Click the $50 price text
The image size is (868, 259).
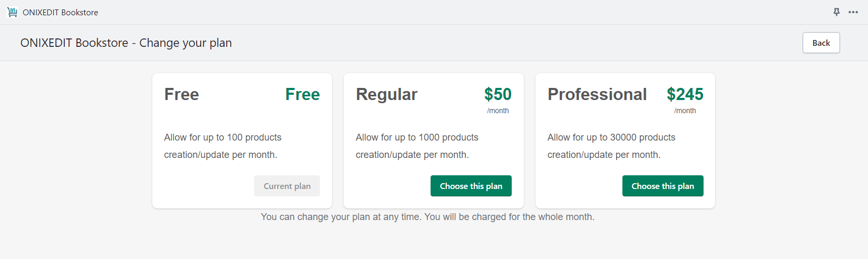(x=498, y=94)
